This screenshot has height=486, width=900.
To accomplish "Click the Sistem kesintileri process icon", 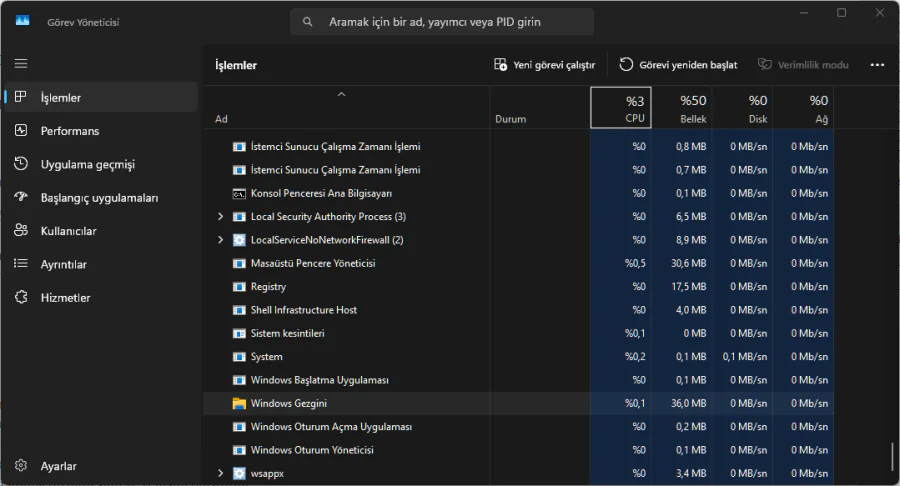I will [239, 333].
